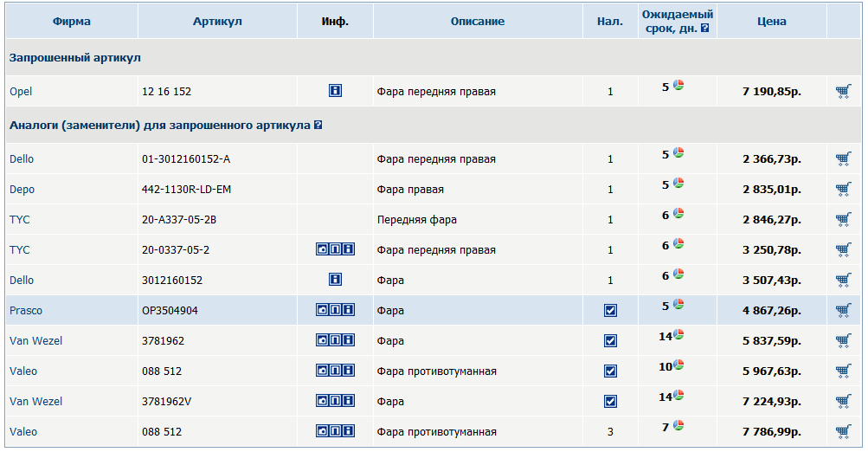View photo icon for Valeo 7 786,99р. row
This screenshot has height=452, width=868.
pyautogui.click(x=322, y=431)
